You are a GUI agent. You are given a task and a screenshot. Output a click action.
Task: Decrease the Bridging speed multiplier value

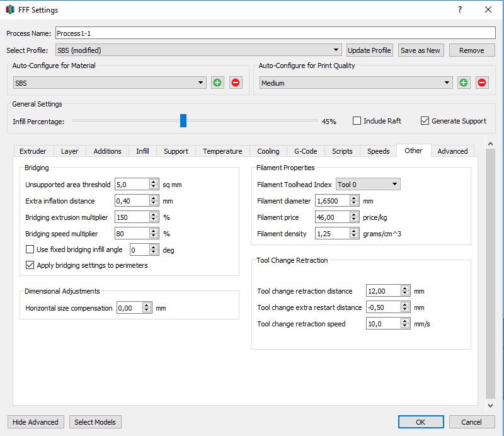click(x=154, y=237)
